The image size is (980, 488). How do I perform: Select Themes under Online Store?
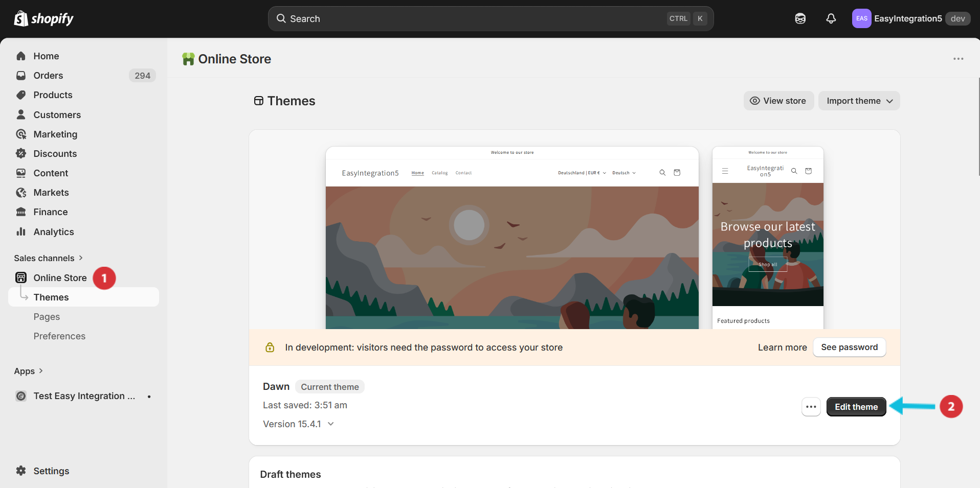(84, 297)
